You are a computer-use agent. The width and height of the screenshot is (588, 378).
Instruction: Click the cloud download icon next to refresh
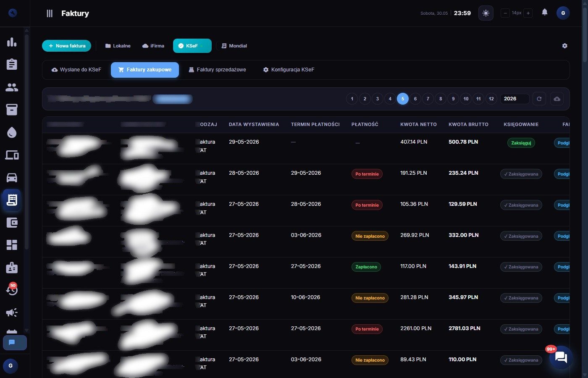(556, 99)
